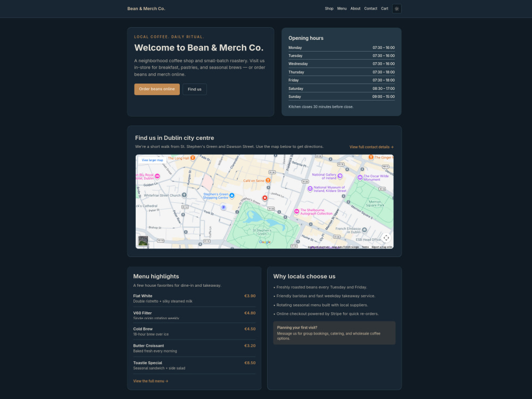The height and width of the screenshot is (399, 532).
Task: Toggle the light/dark theme sun icon
Action: 397,9
